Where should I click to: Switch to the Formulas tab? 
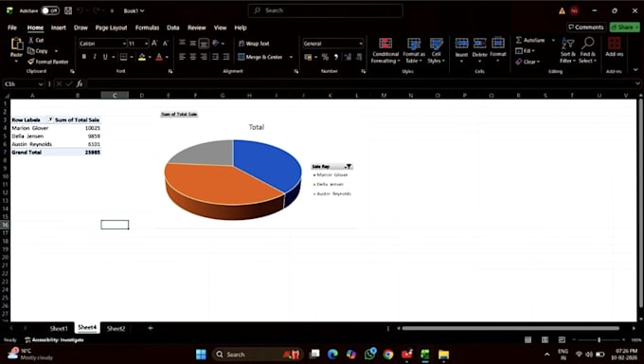click(147, 27)
